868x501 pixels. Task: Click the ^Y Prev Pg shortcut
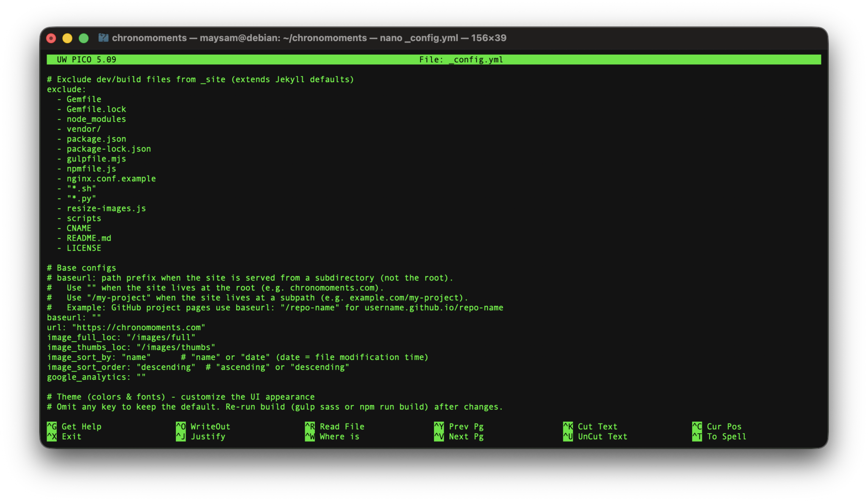tap(459, 426)
